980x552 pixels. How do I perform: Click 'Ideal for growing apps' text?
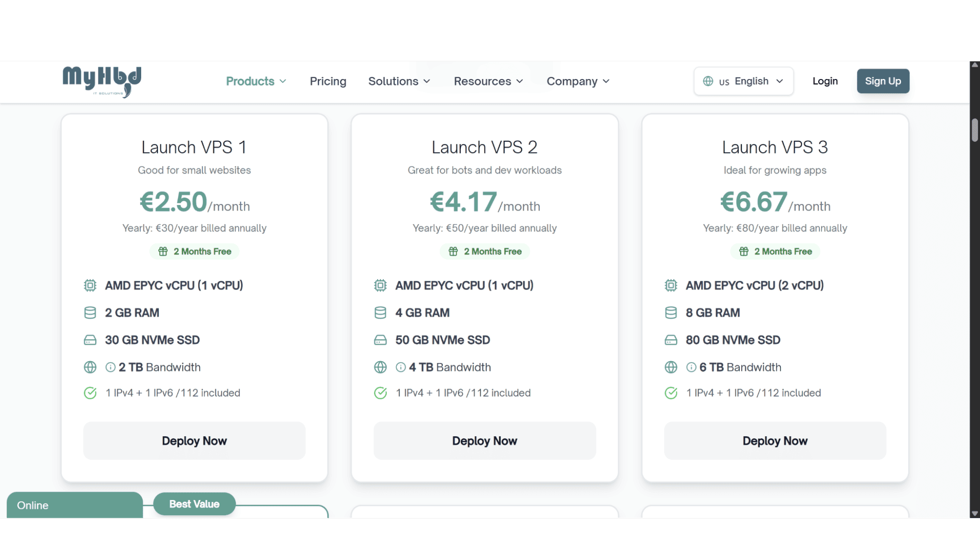point(775,170)
